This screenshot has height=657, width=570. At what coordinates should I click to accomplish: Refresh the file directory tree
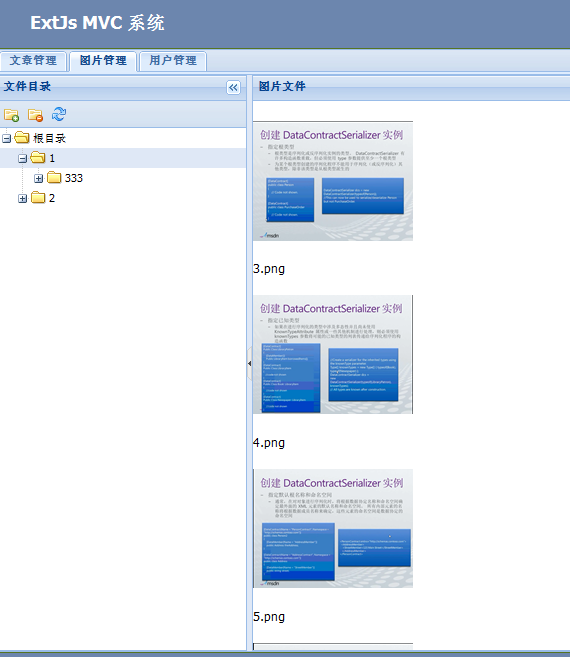[x=59, y=114]
